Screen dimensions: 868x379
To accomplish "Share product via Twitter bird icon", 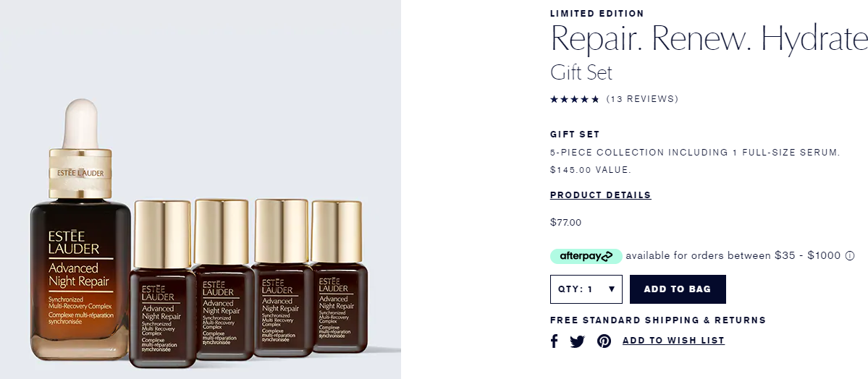I will coord(578,341).
